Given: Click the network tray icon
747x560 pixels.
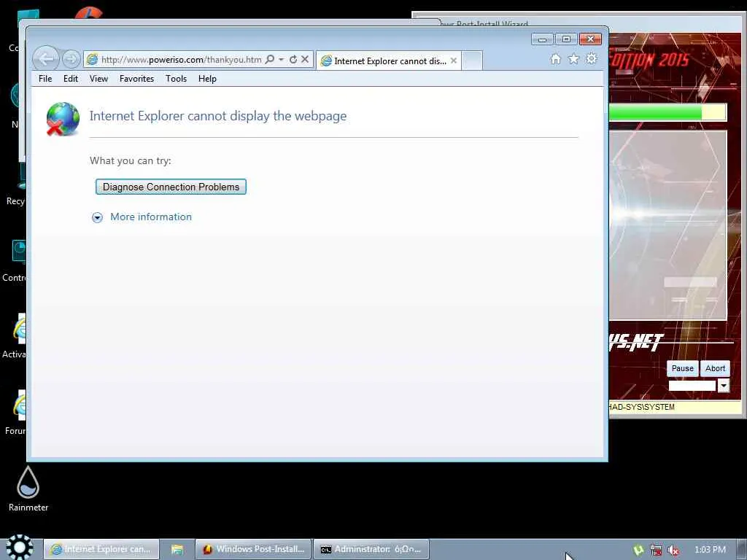Looking at the screenshot, I should [x=656, y=550].
